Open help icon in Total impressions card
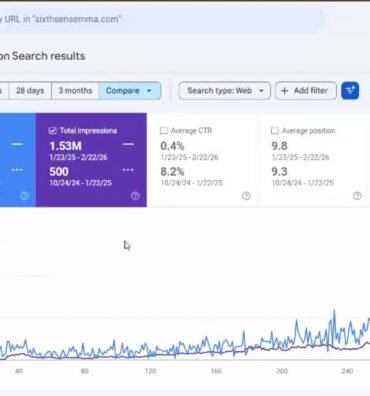 [135, 196]
